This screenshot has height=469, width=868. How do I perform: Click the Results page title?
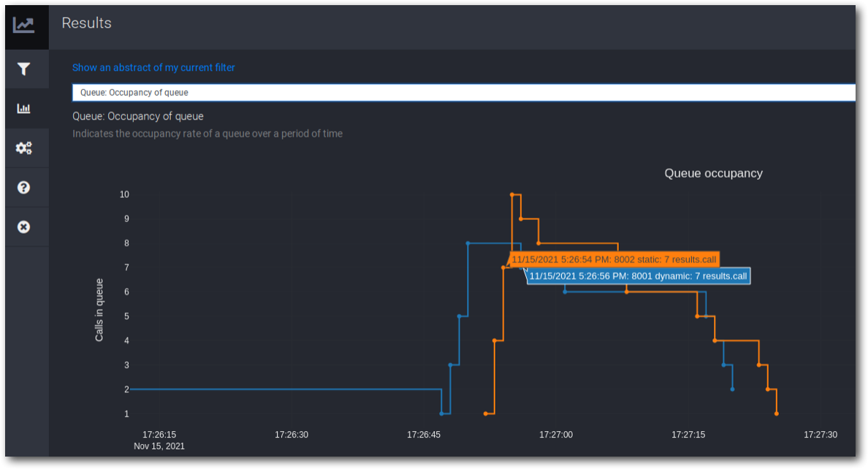[86, 23]
